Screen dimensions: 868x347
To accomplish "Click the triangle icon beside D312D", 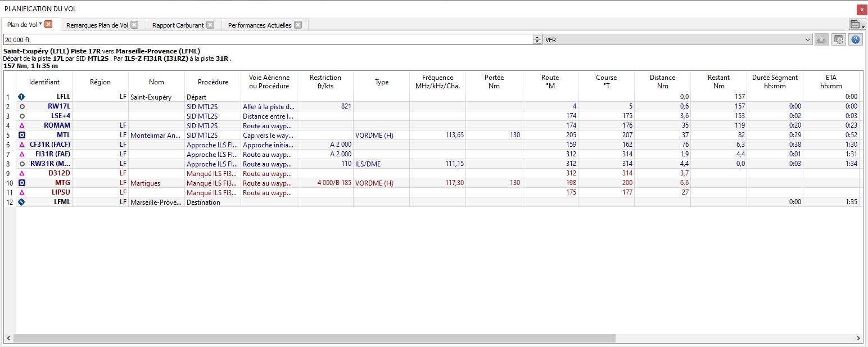I will coord(21,173).
